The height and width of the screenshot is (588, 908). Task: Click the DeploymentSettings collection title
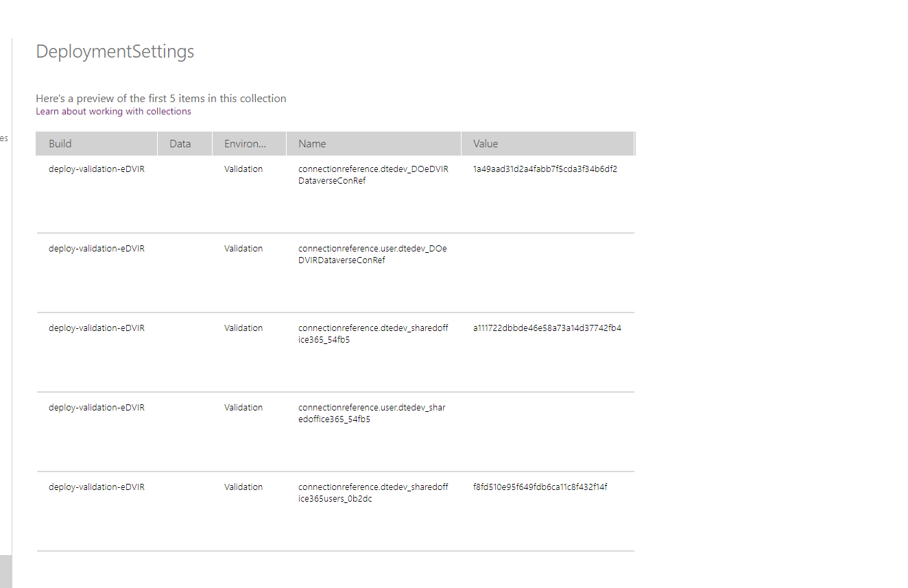[115, 51]
